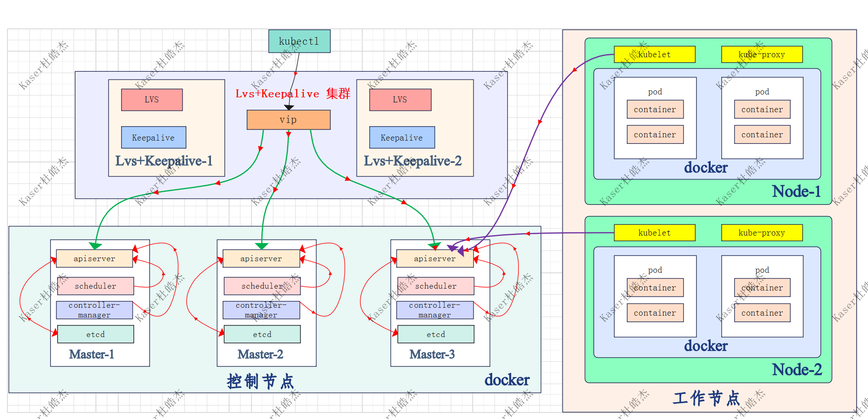Click the 'Lvs+Keepalive-2' label
Viewport: 868px width, 419px height.
pyautogui.click(x=413, y=161)
